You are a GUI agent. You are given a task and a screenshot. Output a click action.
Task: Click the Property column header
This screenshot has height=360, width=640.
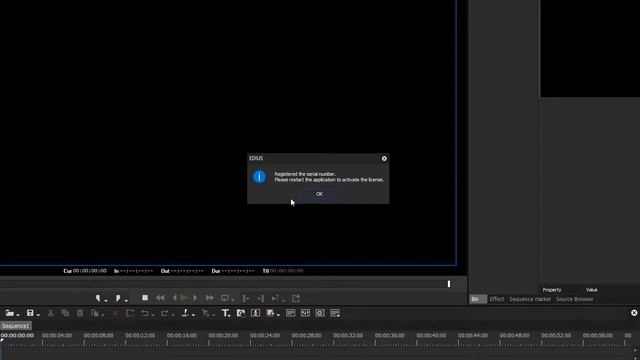point(552,290)
